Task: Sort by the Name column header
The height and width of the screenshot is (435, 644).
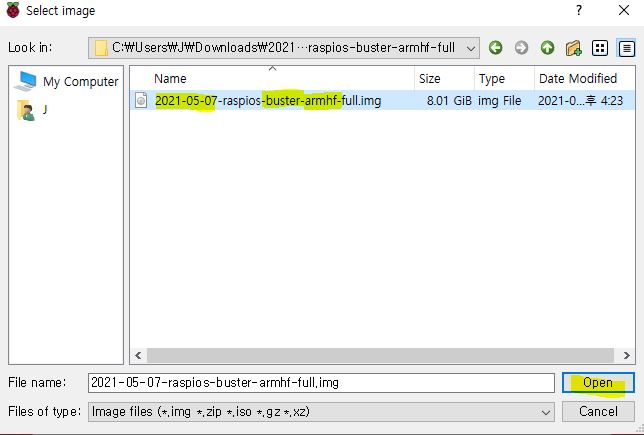Action: coord(272,78)
